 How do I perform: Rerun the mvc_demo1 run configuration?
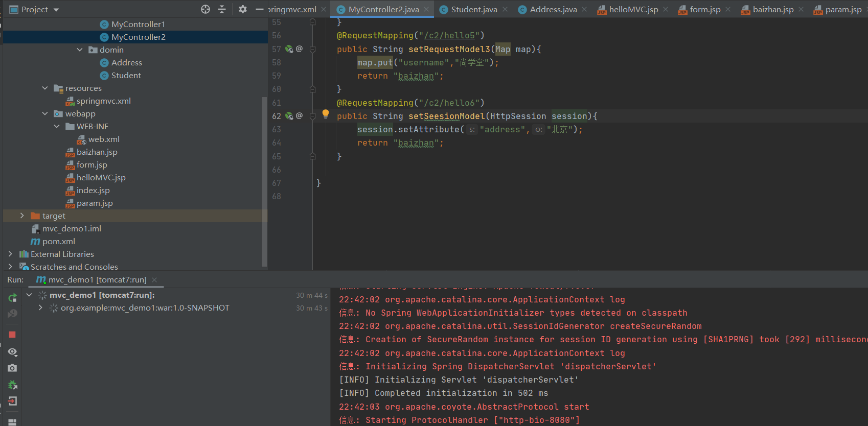[12, 298]
